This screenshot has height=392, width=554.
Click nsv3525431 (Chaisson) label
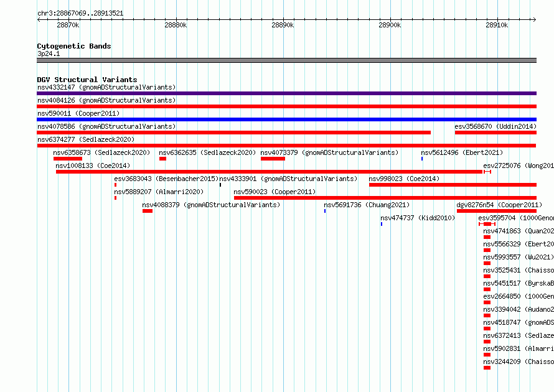pyautogui.click(x=519, y=270)
